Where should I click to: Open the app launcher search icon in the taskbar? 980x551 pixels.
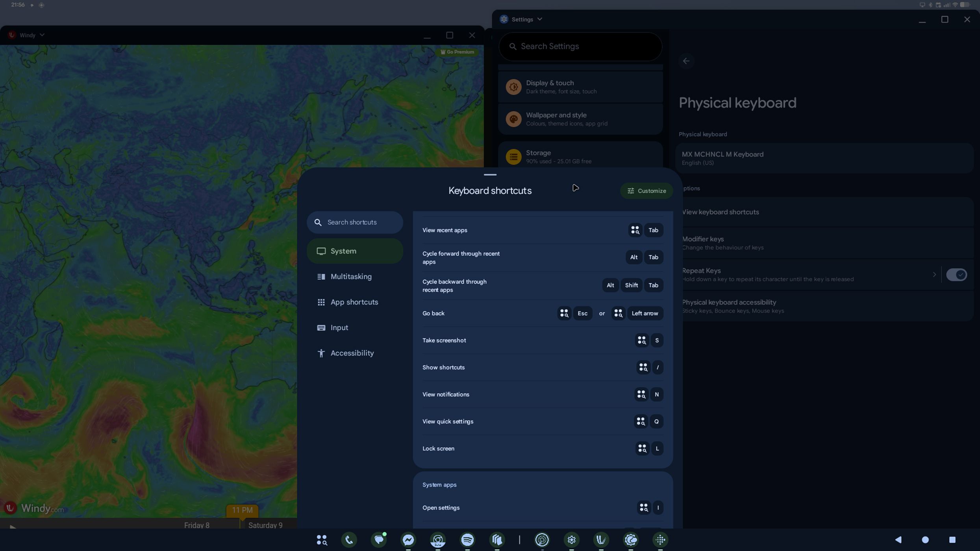[x=322, y=540]
